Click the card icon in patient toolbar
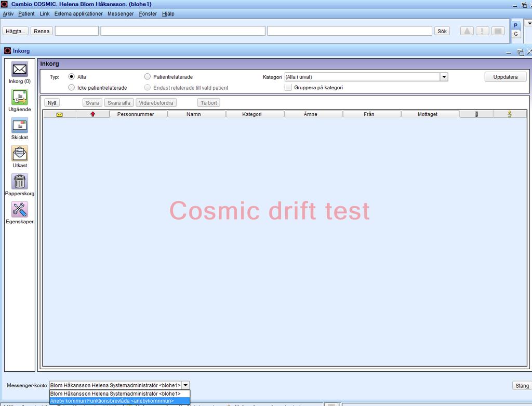This screenshot has height=406, width=532. click(x=498, y=31)
